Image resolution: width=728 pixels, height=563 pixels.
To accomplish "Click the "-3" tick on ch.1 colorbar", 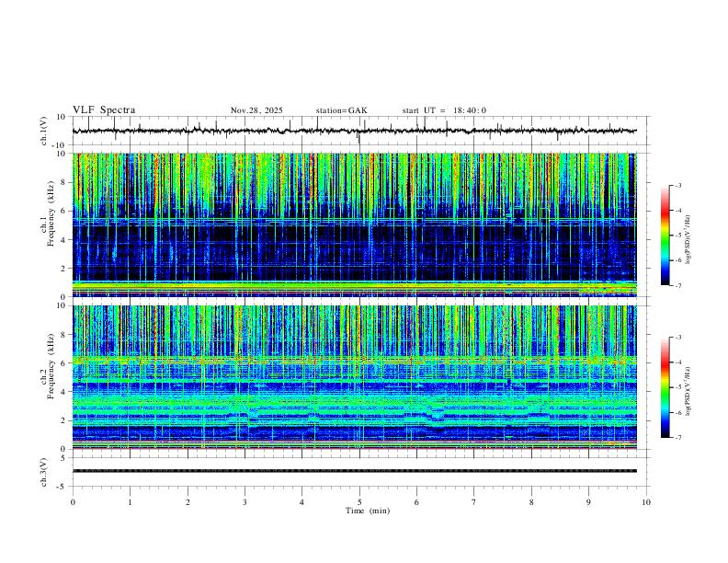I will click(677, 186).
